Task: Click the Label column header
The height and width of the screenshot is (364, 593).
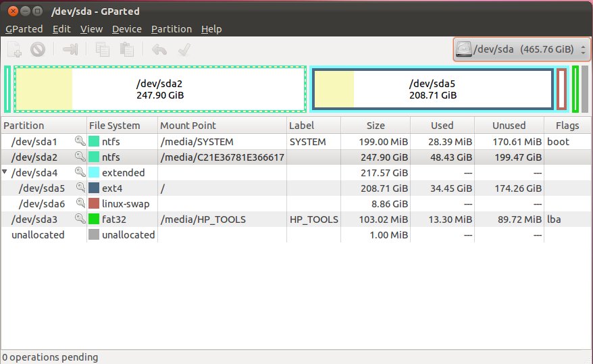Action: click(x=313, y=126)
